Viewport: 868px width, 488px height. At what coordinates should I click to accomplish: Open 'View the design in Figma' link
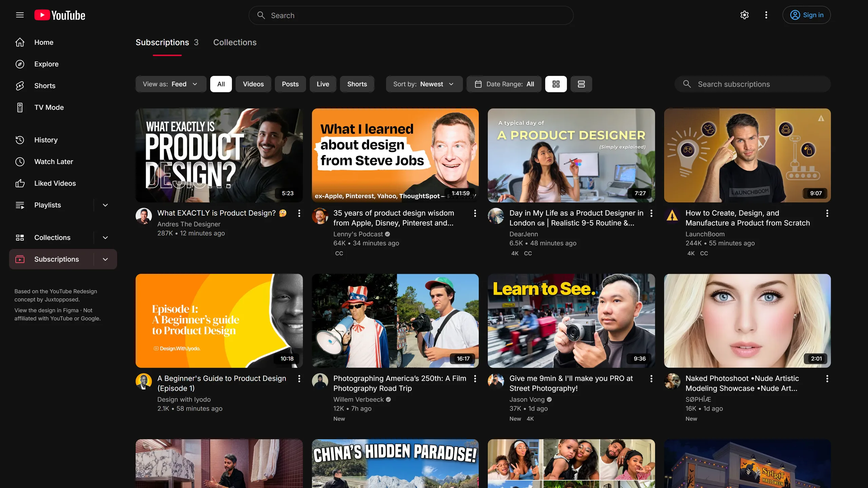coord(46,310)
